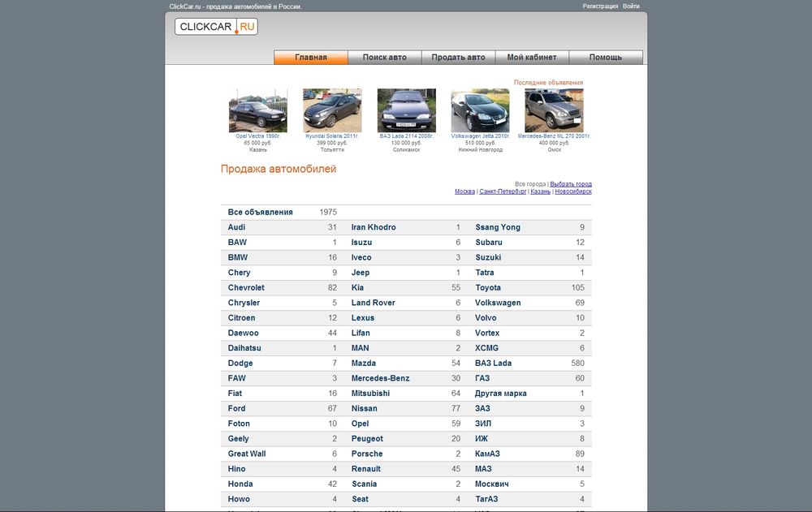812x512 pixels.
Task: Click the Выбрать город link
Action: 571,183
